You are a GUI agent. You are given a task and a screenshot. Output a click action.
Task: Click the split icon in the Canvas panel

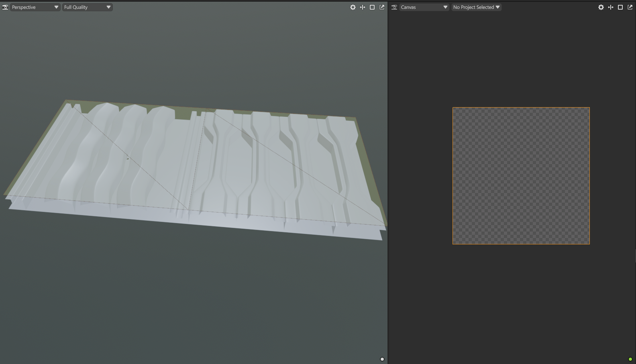click(611, 7)
